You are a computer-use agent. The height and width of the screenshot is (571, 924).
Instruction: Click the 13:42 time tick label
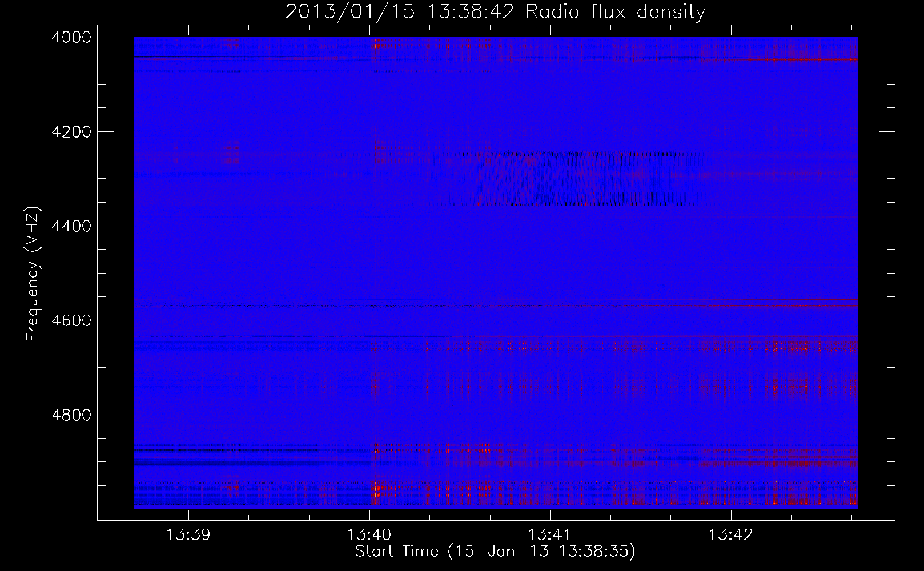(x=730, y=535)
